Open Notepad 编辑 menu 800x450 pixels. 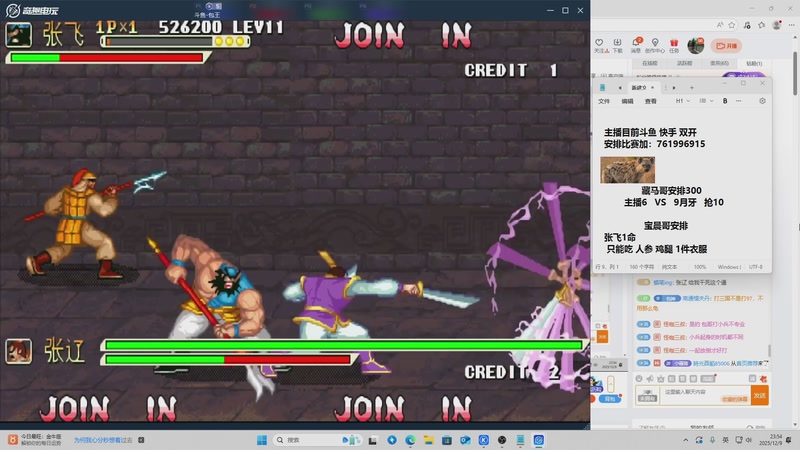[x=628, y=101]
